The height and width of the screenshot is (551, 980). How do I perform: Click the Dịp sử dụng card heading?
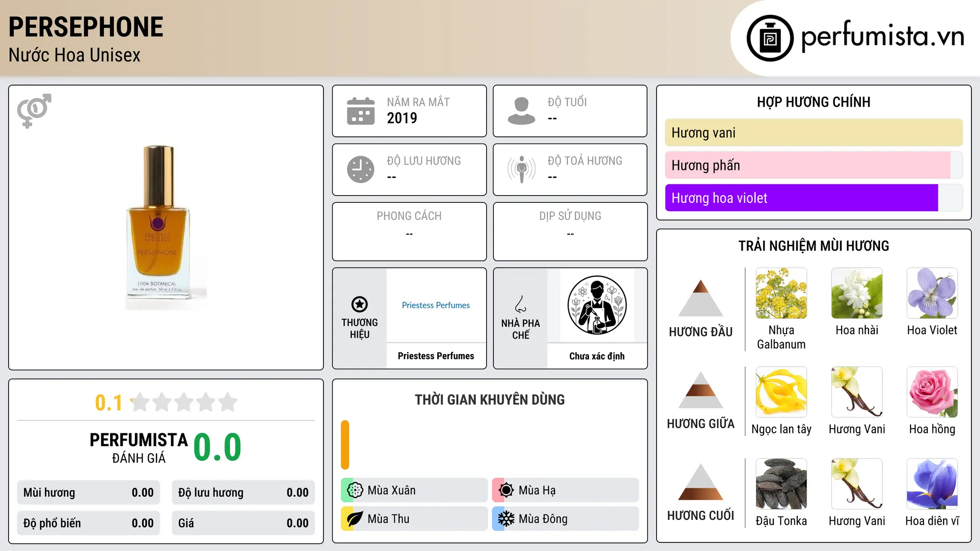pos(570,216)
